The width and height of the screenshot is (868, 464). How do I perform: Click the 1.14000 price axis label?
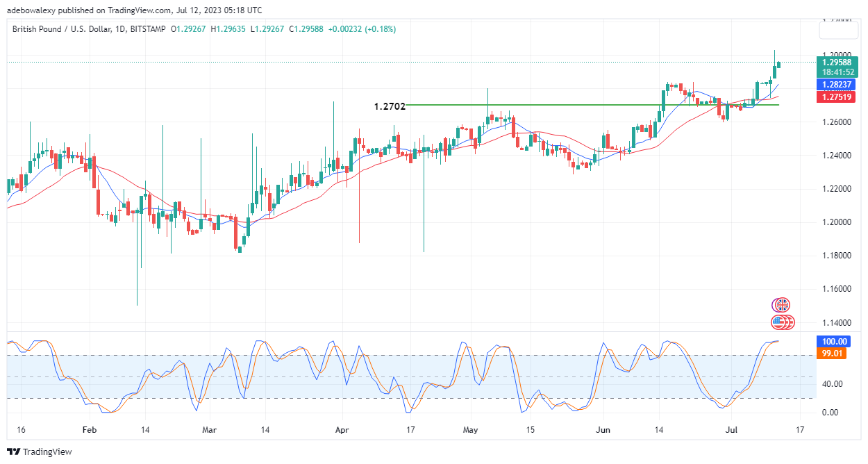click(836, 322)
